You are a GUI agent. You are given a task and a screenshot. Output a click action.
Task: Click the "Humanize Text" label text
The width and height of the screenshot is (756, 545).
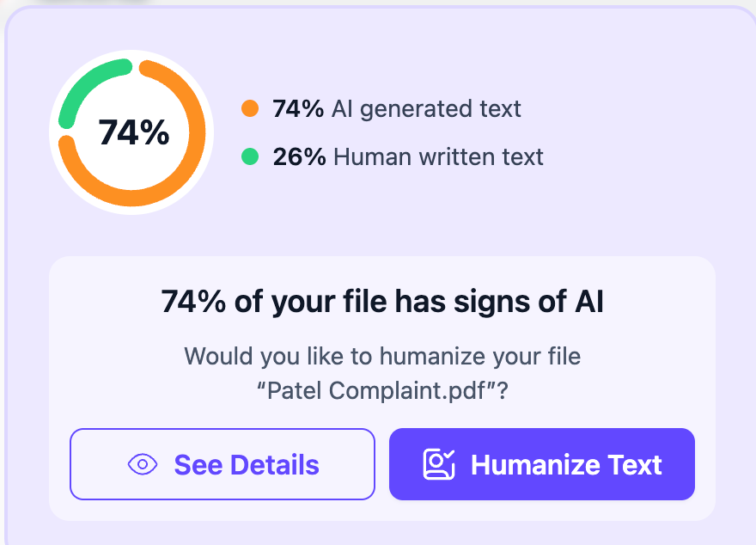click(566, 465)
